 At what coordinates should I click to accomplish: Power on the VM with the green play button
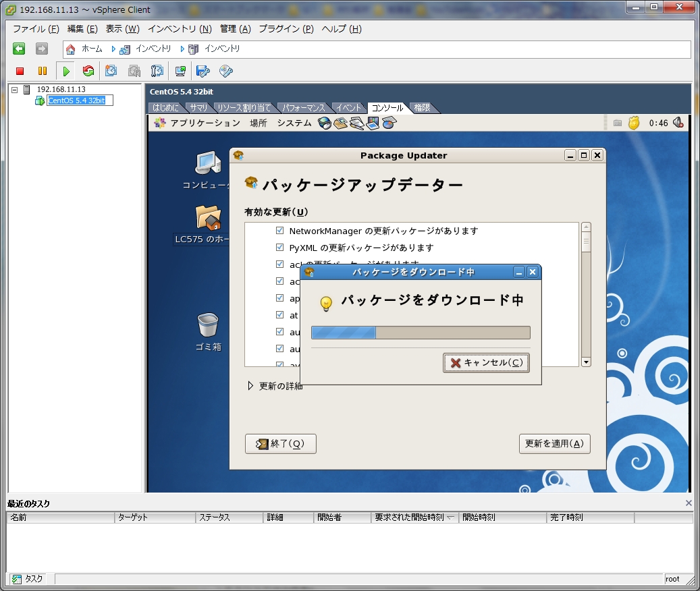coord(66,71)
